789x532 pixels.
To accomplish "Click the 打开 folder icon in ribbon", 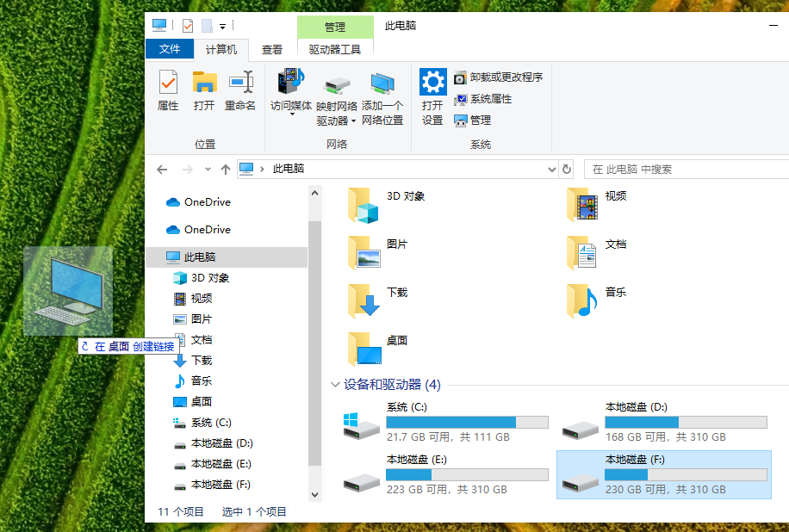I will [x=204, y=82].
